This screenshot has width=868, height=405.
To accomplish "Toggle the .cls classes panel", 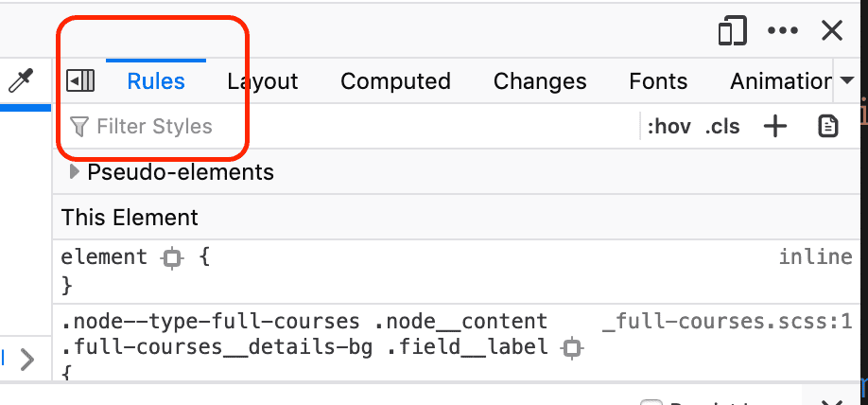I will coord(722,127).
